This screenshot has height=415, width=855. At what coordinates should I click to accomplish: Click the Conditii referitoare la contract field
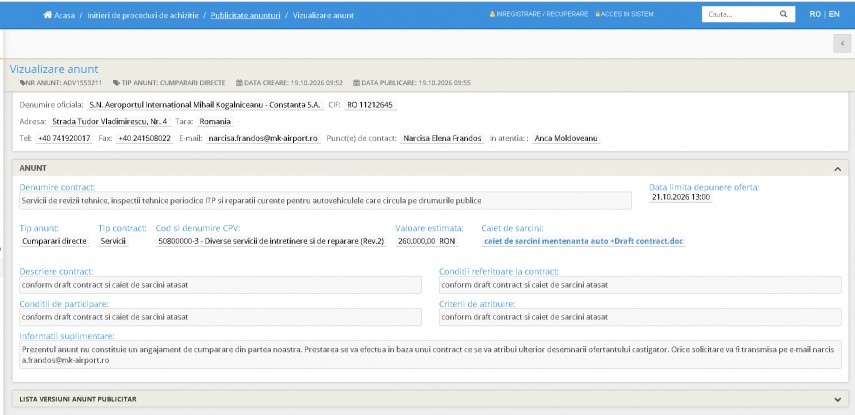(x=640, y=285)
